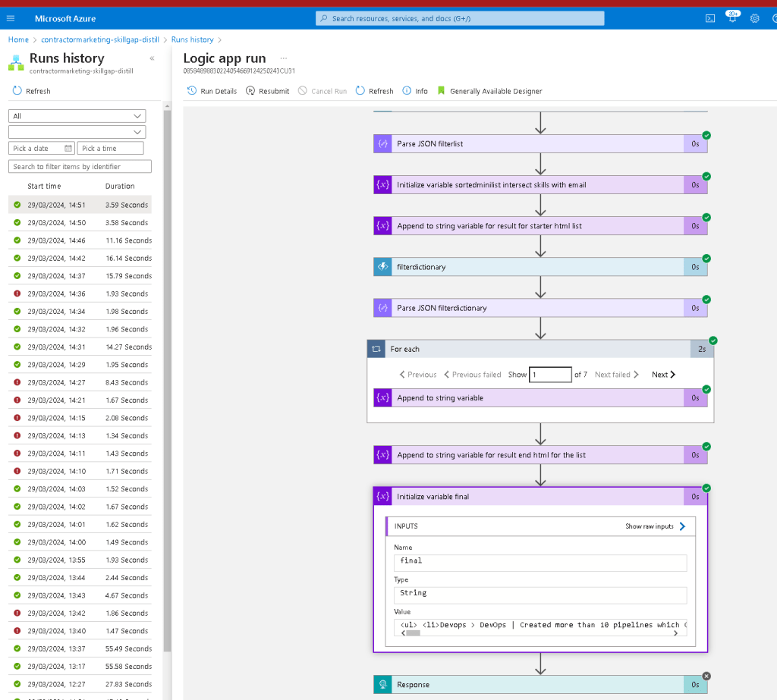The height and width of the screenshot is (700, 777).
Task: Click the Parse JSON filterlist icon
Action: click(x=382, y=143)
